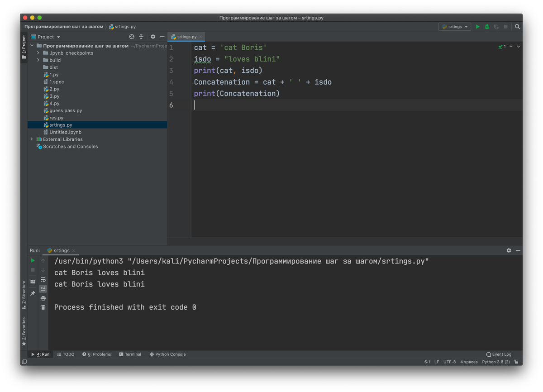Open the 6: Problems tool window
This screenshot has width=543, height=392.
pos(97,354)
